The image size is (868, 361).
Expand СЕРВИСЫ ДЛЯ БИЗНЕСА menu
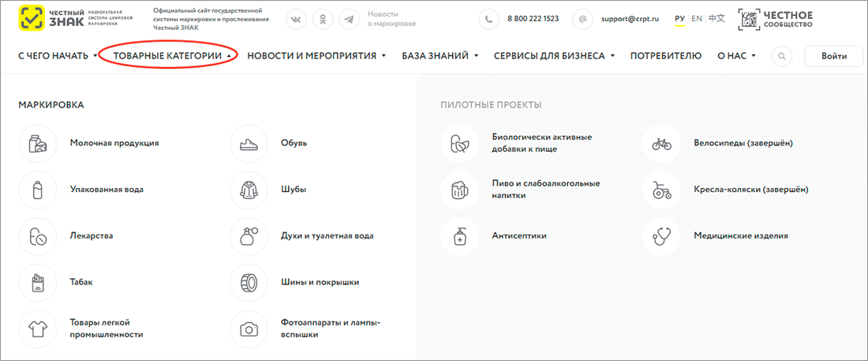click(x=554, y=56)
